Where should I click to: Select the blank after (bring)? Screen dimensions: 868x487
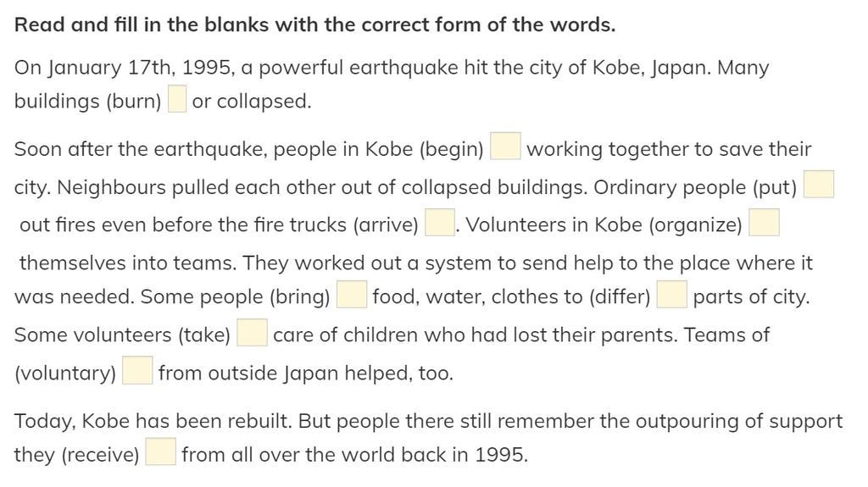click(x=352, y=295)
